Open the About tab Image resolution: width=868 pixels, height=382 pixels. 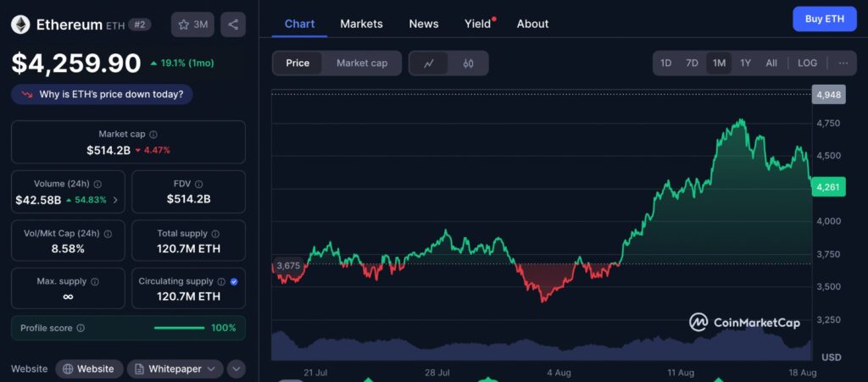[532, 24]
